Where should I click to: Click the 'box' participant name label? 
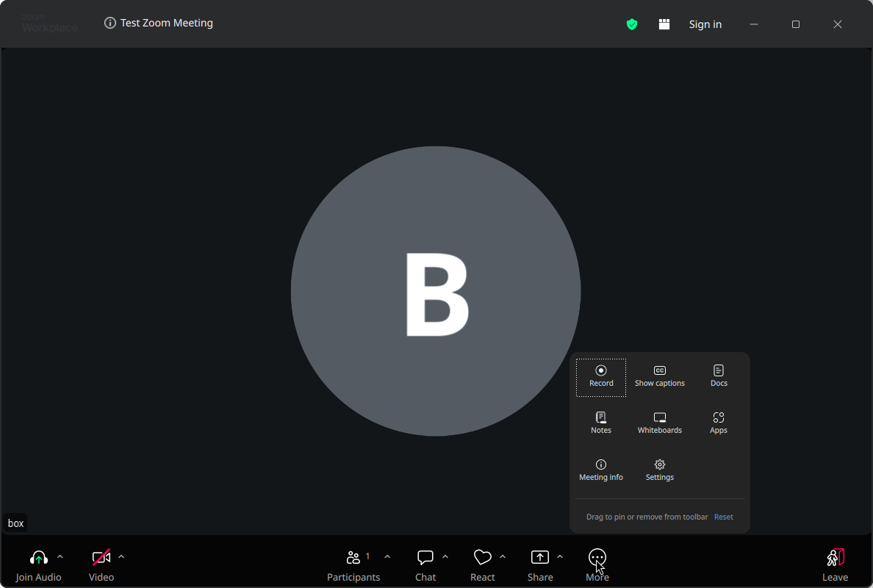click(x=15, y=523)
